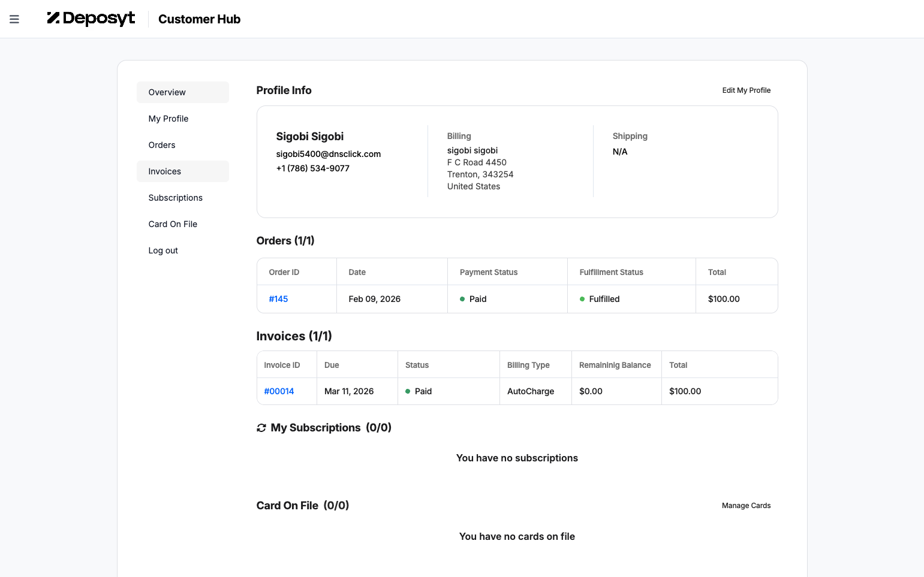Click the Profile Info heading
Image resolution: width=924 pixels, height=577 pixels.
coord(284,90)
